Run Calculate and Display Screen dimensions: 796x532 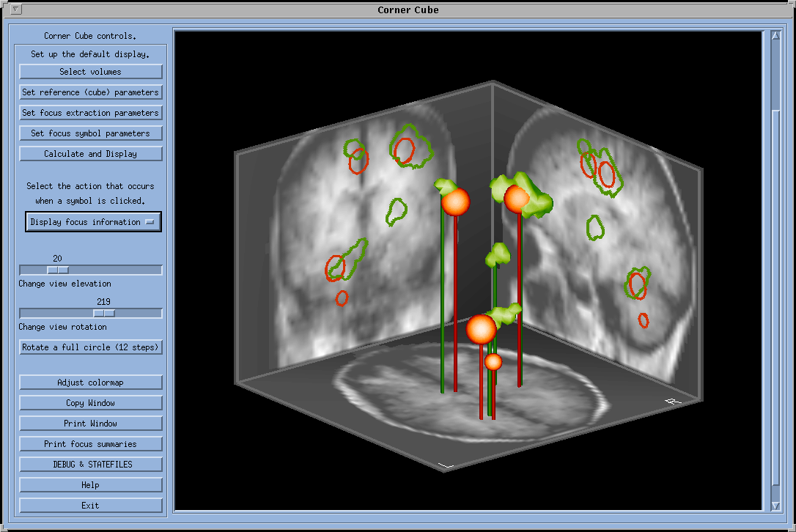(91, 154)
